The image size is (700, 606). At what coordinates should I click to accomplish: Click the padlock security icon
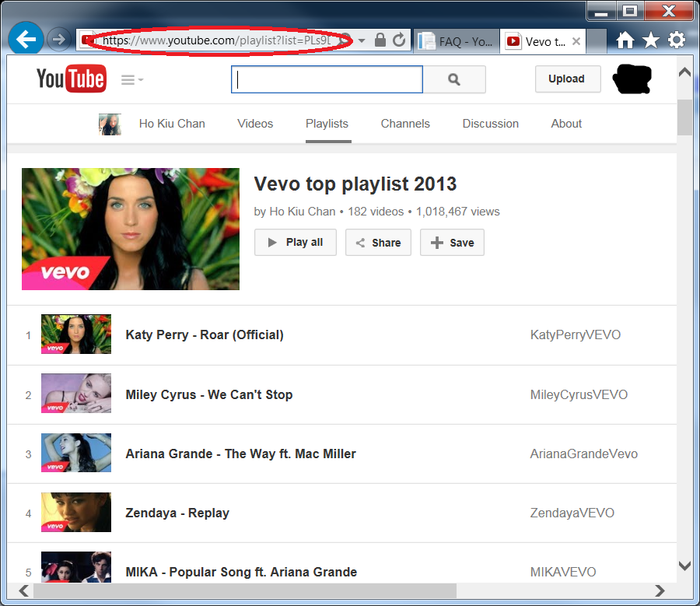pyautogui.click(x=380, y=40)
